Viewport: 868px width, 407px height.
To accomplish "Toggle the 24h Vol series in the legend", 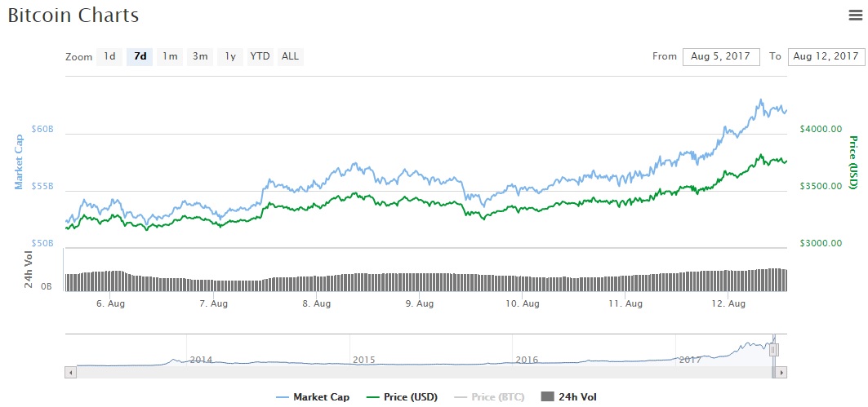I will pos(568,396).
